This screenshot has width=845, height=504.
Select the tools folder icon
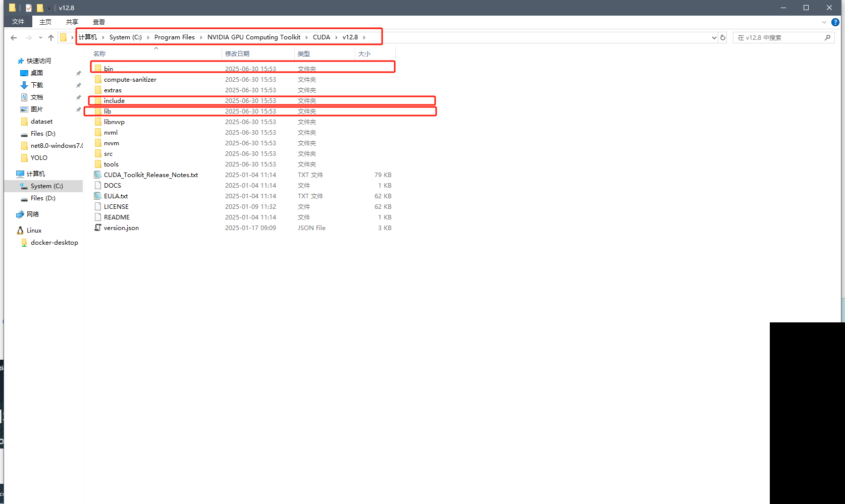[x=98, y=164]
